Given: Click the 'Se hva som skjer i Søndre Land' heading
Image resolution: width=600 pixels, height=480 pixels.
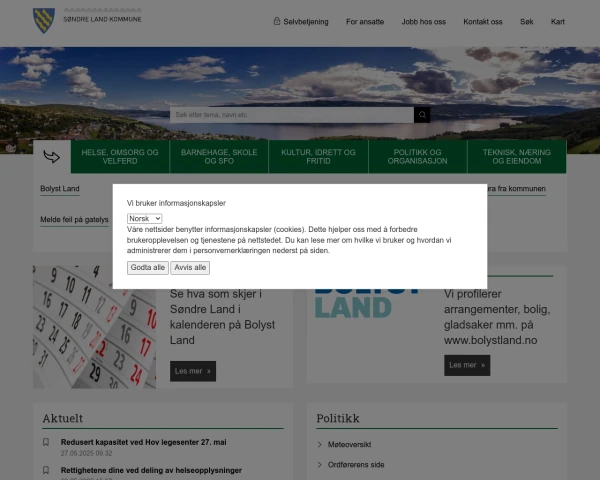Looking at the screenshot, I should (x=222, y=317).
